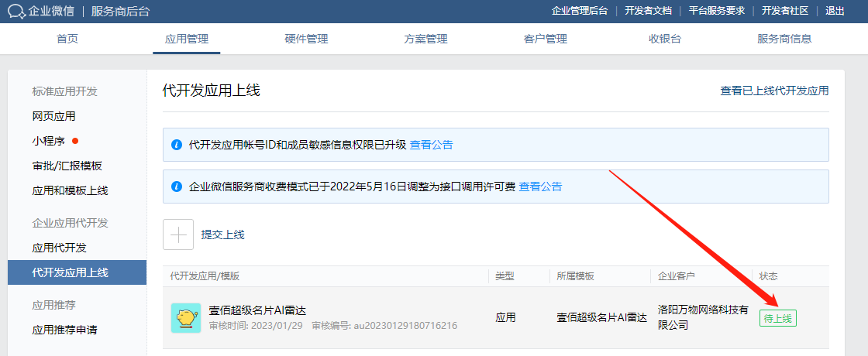Click the piggy bank app icon
This screenshot has width=868, height=356.
point(186,318)
